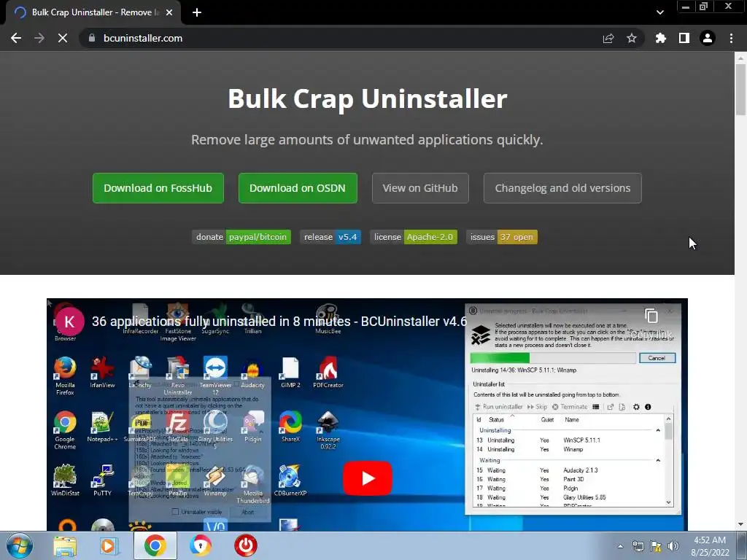Open the Chrome profile icon
The image size is (747, 560).
708,38
